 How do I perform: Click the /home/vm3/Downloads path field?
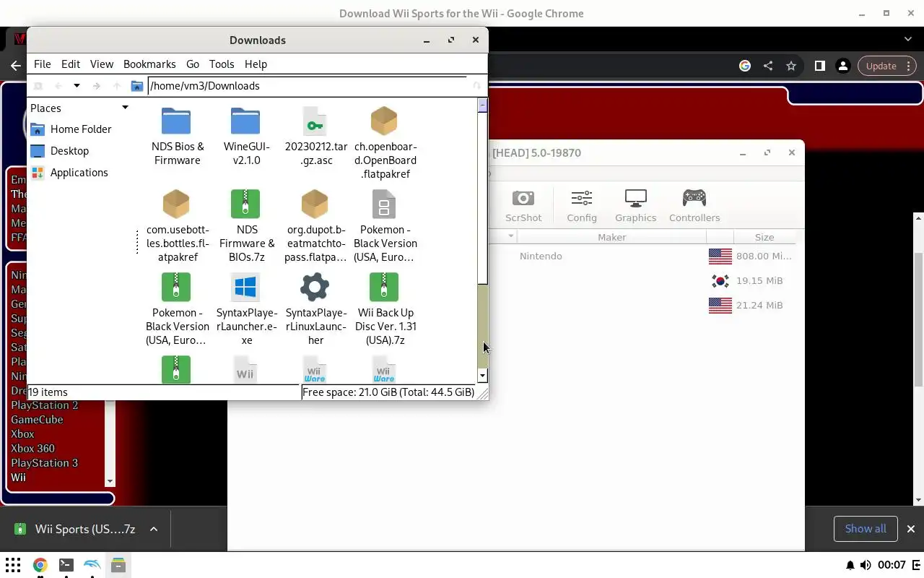coord(308,86)
